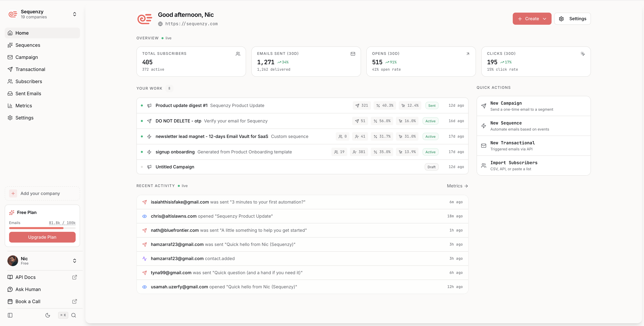Click the API Docs external link icon
The height and width of the screenshot is (326, 644).
[74, 277]
